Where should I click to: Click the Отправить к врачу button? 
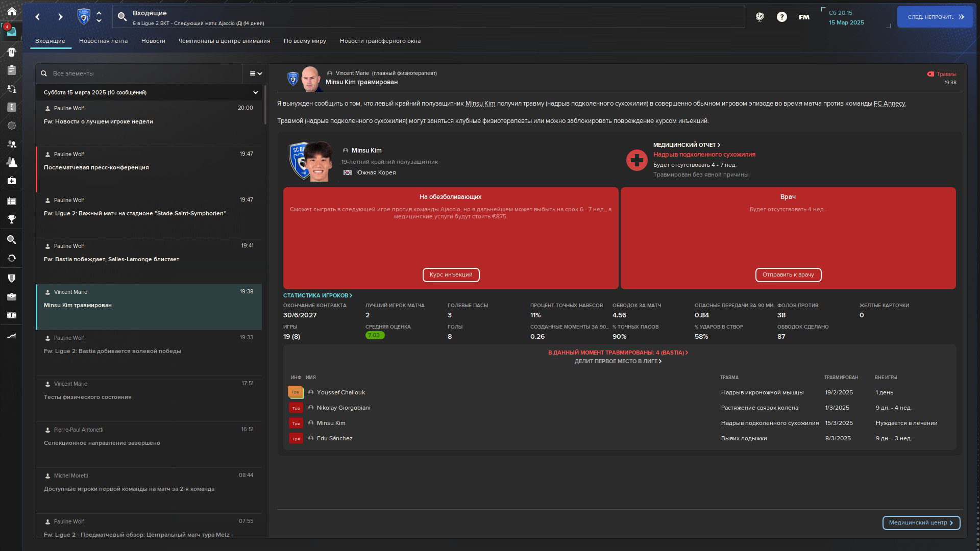click(x=788, y=274)
